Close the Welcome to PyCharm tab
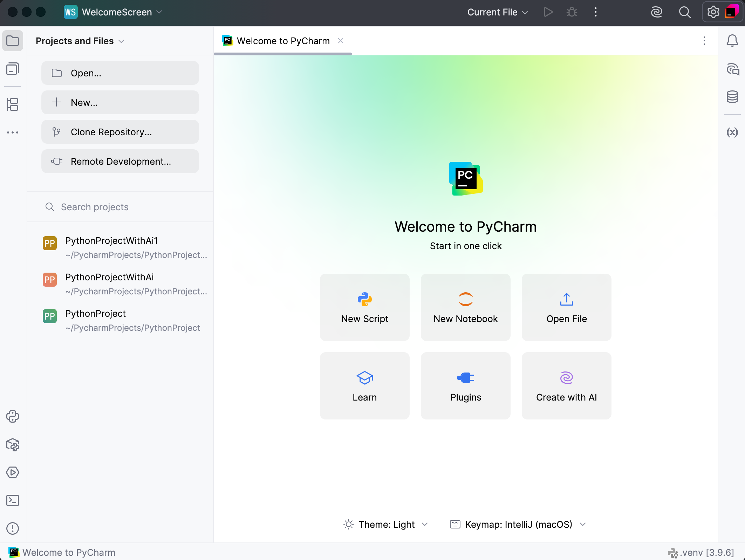 tap(341, 41)
